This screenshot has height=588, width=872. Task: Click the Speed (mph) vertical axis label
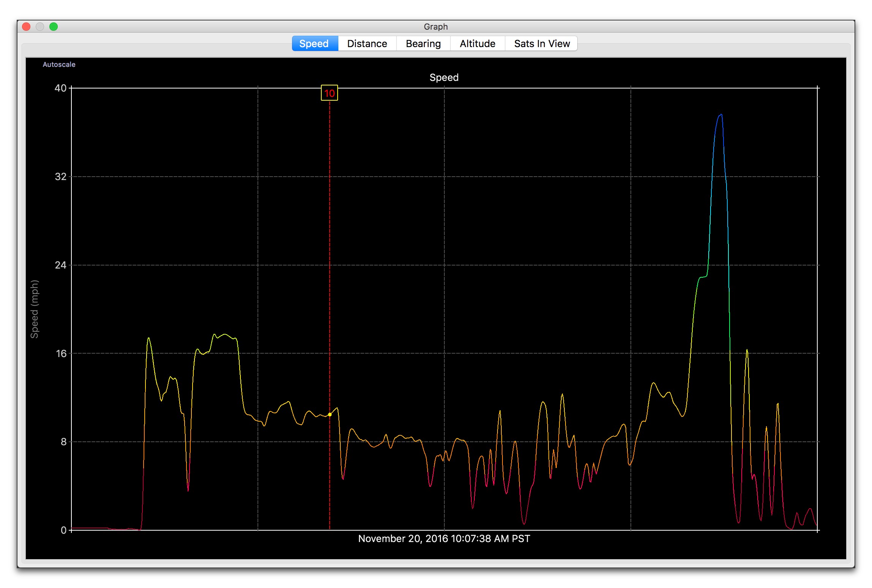point(35,309)
